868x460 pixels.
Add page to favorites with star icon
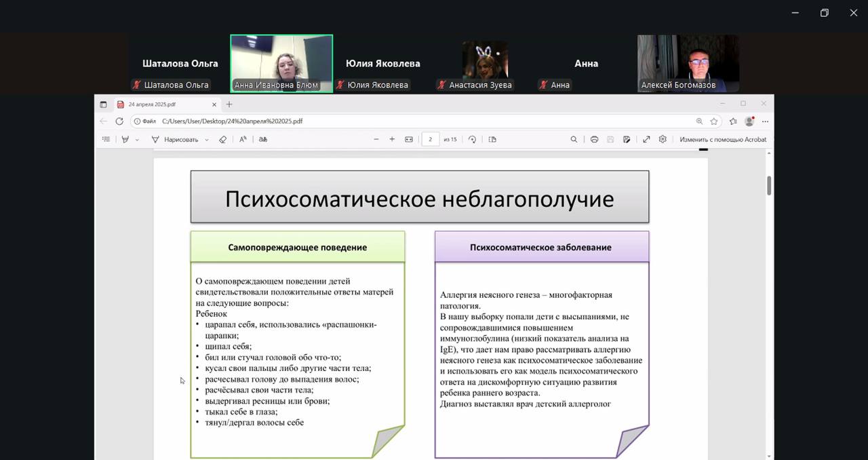[x=714, y=121]
